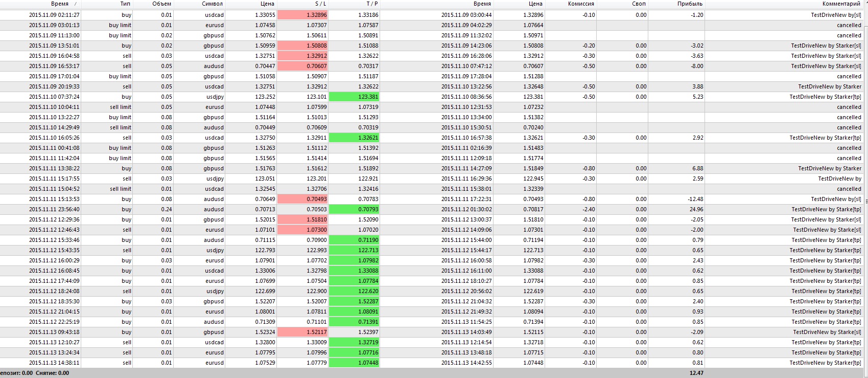Screen dimensions: 868x378
Task: Click the stop-loss value 1.07996
Action: pyautogui.click(x=317, y=352)
